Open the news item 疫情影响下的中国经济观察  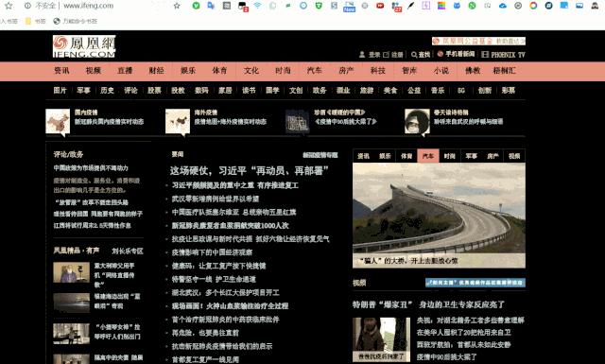212,252
